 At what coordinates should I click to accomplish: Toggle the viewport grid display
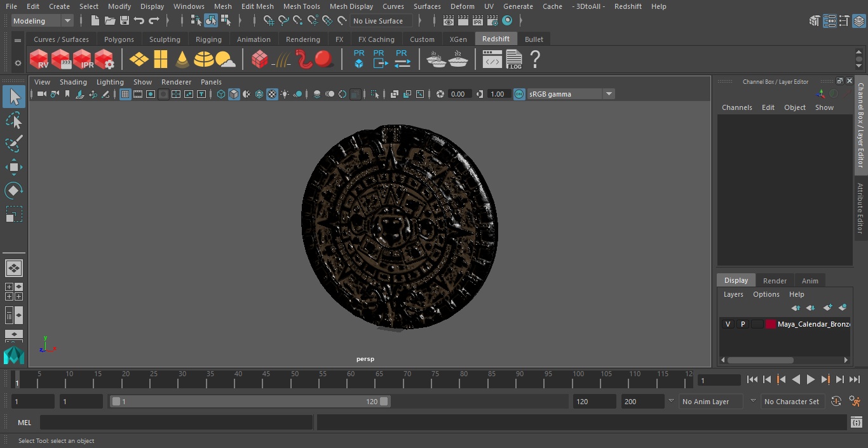[x=125, y=94]
